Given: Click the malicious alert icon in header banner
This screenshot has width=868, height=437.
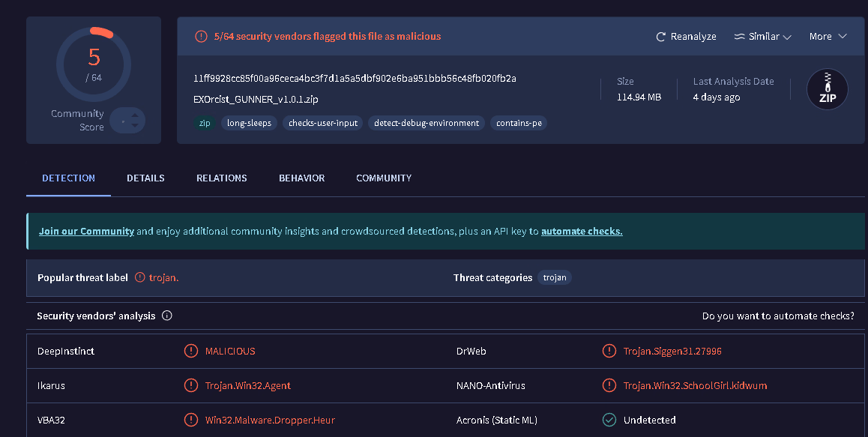Looking at the screenshot, I should [201, 36].
